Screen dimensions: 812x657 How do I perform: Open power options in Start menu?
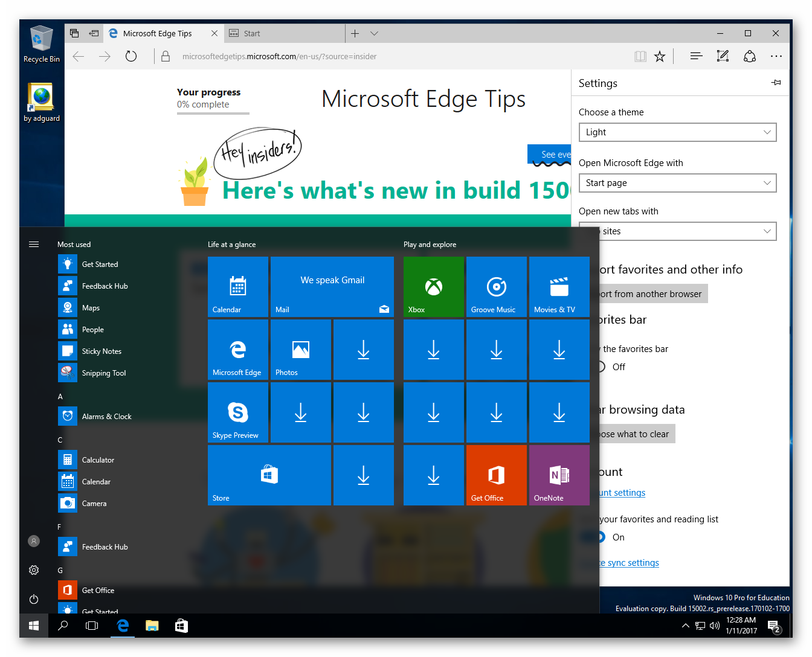[x=34, y=599]
